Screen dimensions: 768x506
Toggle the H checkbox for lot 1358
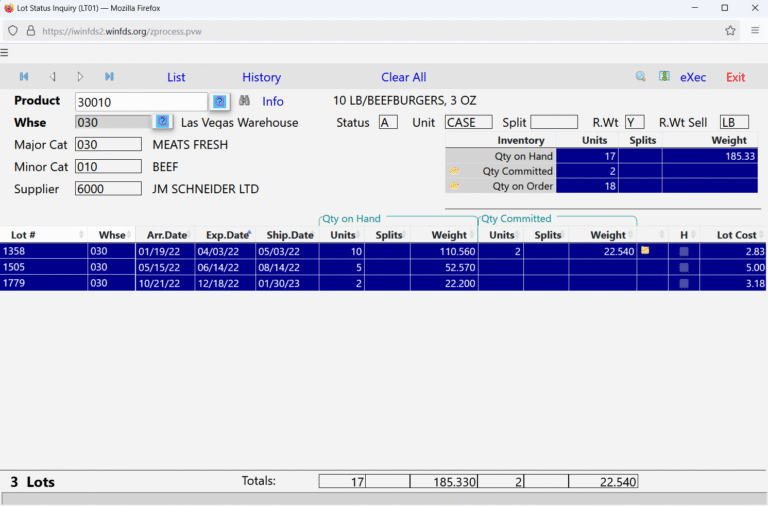684,252
